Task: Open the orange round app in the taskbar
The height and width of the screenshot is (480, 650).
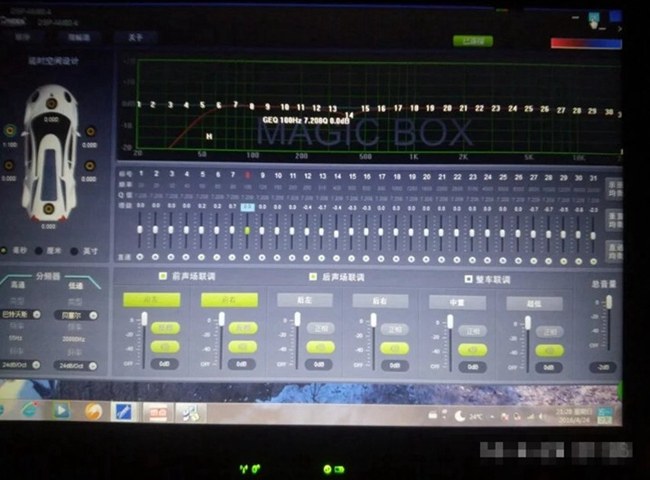Action: click(x=93, y=412)
